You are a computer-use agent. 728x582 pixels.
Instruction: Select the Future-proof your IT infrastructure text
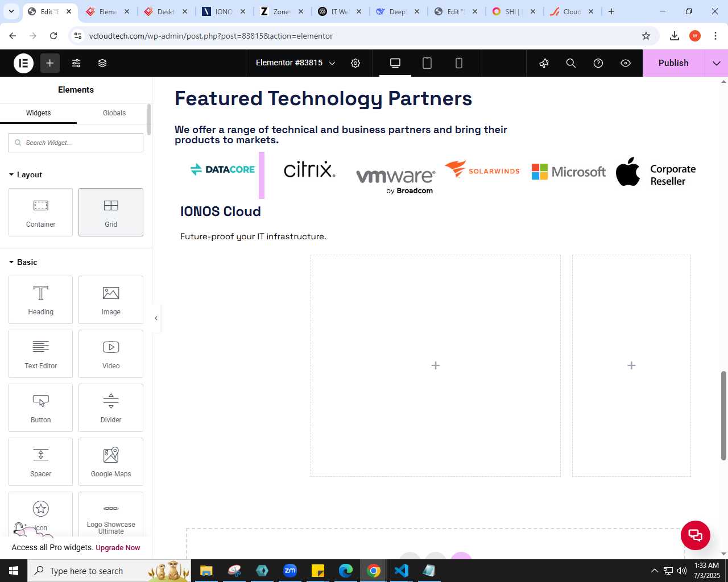[x=253, y=236]
